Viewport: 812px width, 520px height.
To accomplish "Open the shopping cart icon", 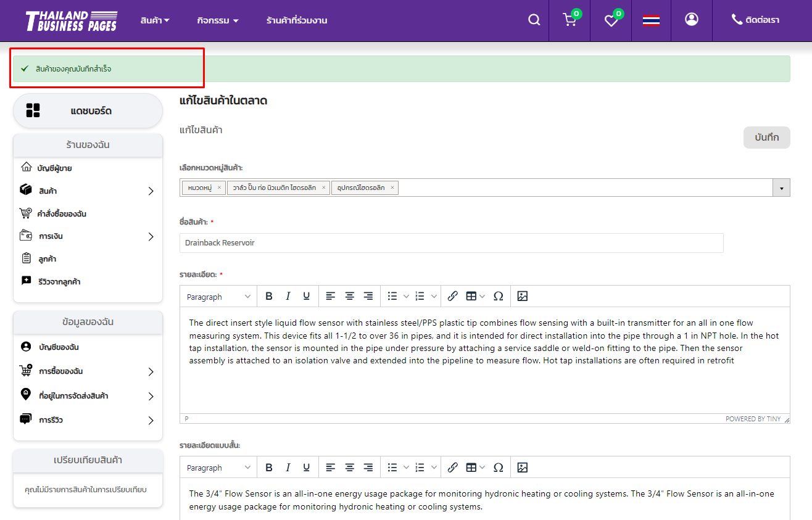I will tap(570, 20).
